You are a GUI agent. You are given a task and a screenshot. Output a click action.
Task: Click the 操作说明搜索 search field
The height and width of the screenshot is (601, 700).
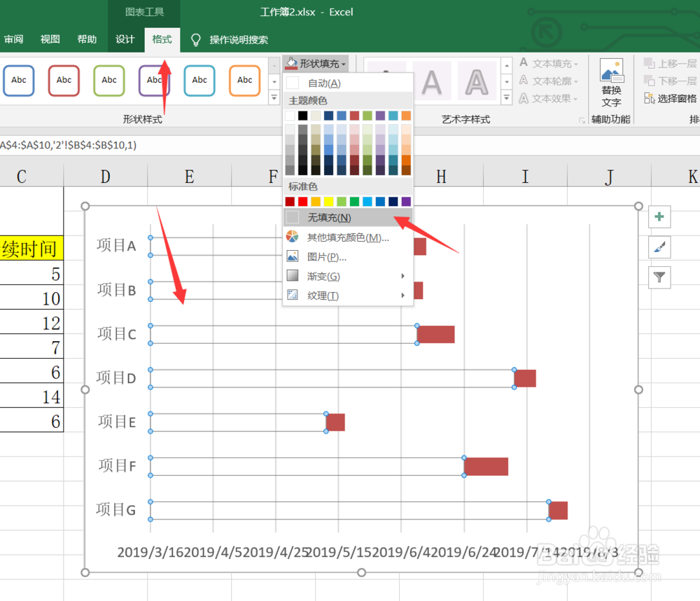(239, 40)
